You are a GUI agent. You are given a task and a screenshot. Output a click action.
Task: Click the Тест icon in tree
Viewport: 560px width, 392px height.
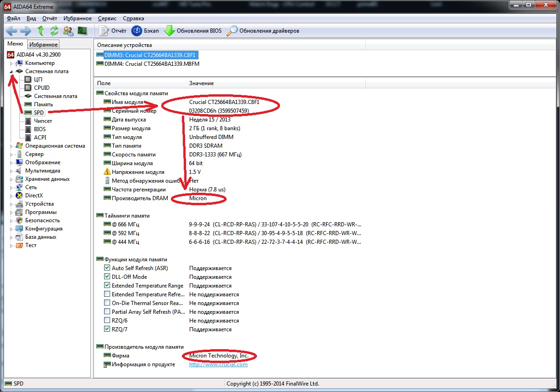pyautogui.click(x=20, y=245)
